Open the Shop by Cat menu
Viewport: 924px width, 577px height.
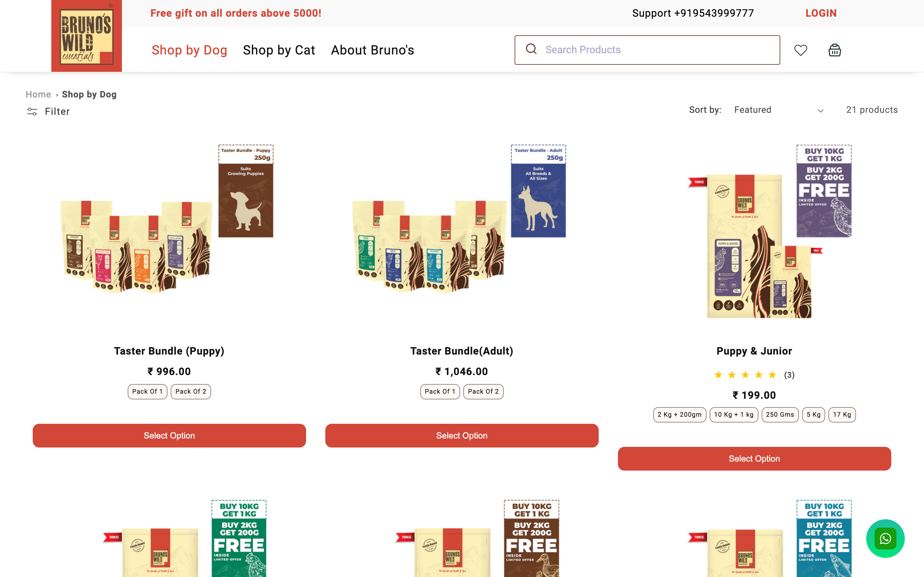click(279, 50)
